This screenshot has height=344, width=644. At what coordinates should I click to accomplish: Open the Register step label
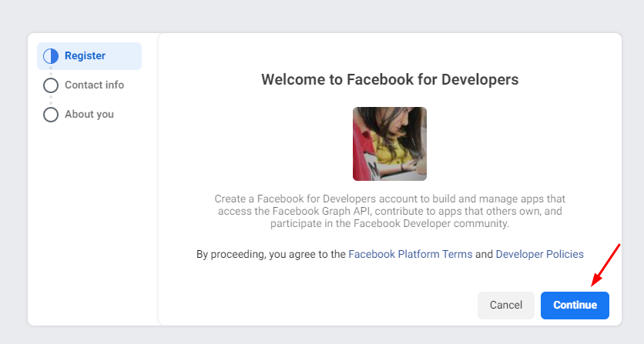point(85,56)
